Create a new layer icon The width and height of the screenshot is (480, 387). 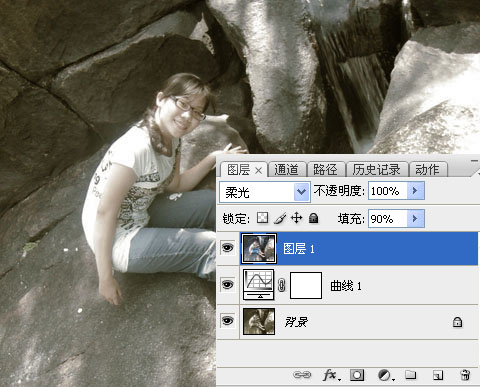(438, 375)
